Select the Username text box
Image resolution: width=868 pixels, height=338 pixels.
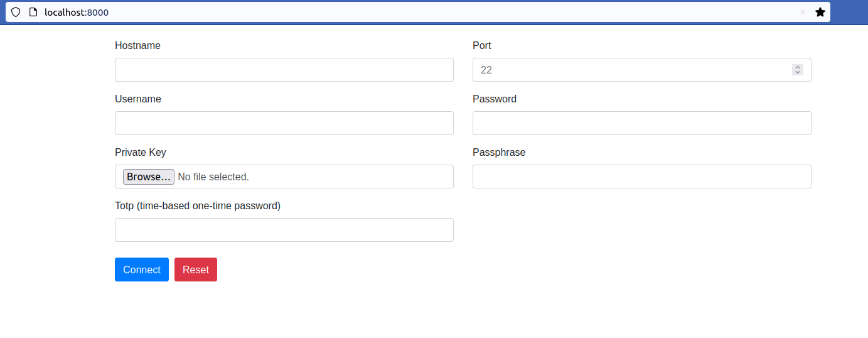(284, 123)
